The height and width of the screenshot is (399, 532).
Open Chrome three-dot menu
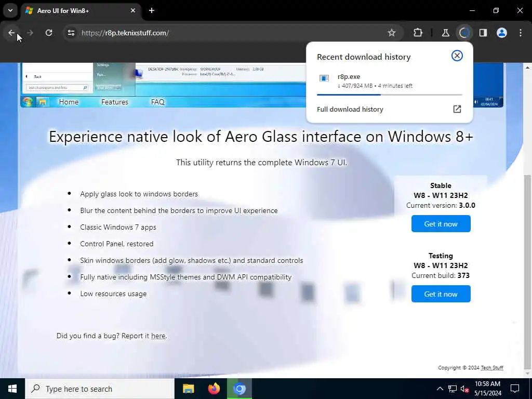coord(521,33)
